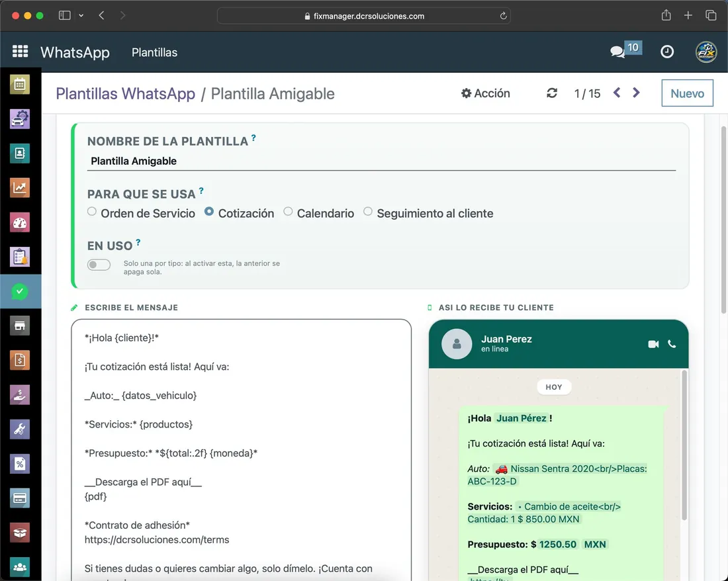The image size is (728, 581).
Task: Open the people group app icon
Action: click(19, 567)
